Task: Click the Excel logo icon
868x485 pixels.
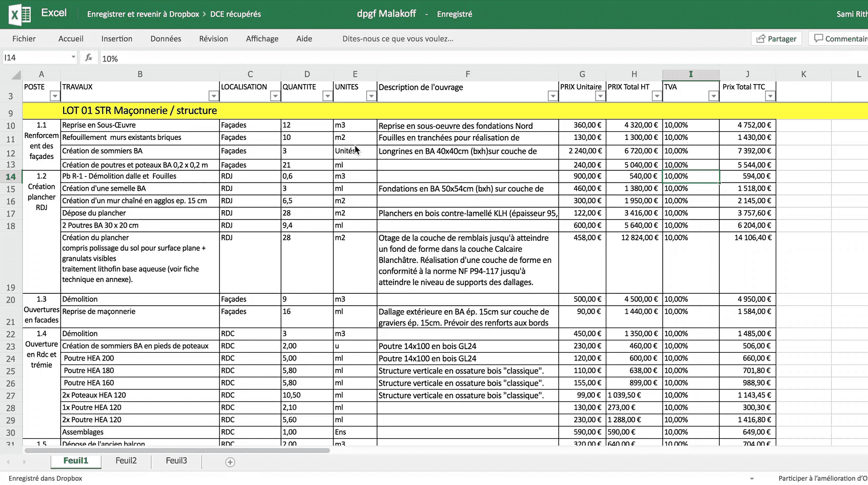Action: click(x=19, y=14)
